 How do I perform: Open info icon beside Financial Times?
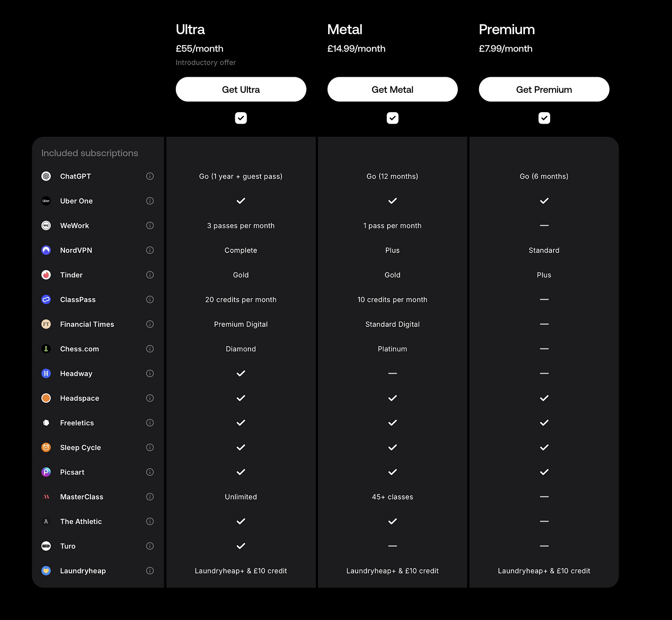pyautogui.click(x=150, y=324)
